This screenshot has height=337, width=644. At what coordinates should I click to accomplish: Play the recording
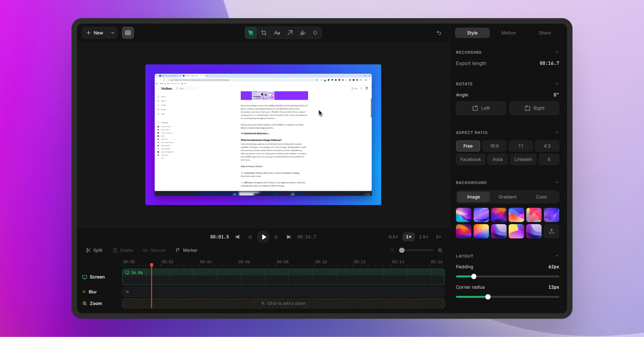click(263, 237)
